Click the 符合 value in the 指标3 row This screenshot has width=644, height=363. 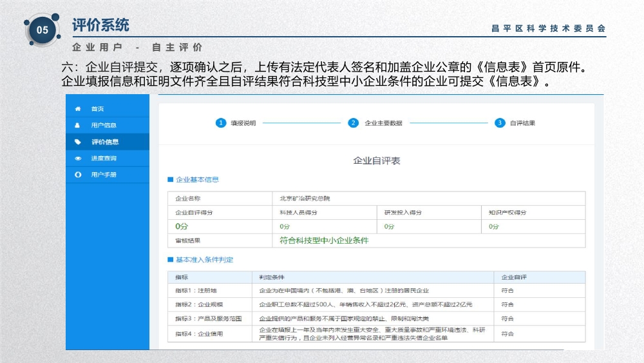507,319
